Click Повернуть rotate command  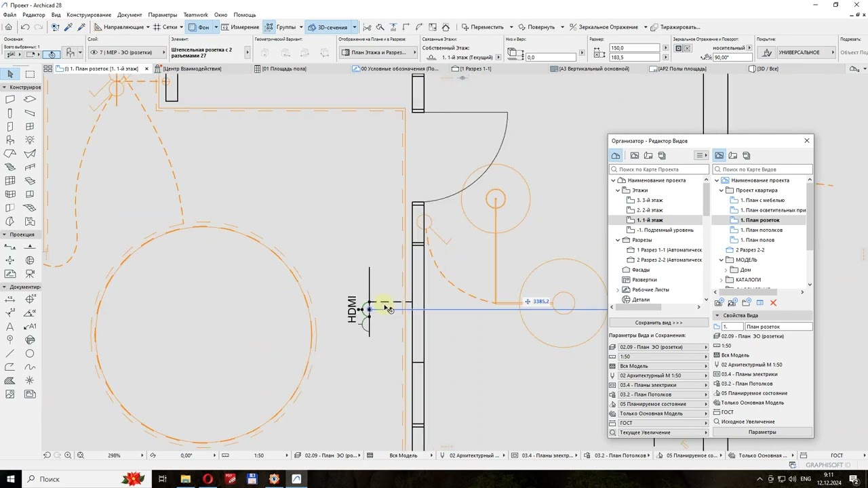(536, 27)
